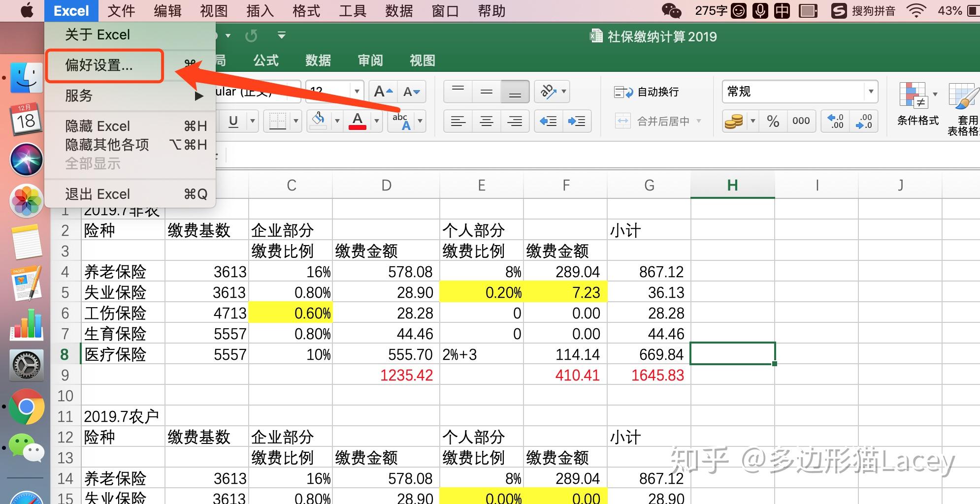Viewport: 980px width, 504px height.
Task: Open Photos app from the Dock
Action: (x=26, y=201)
